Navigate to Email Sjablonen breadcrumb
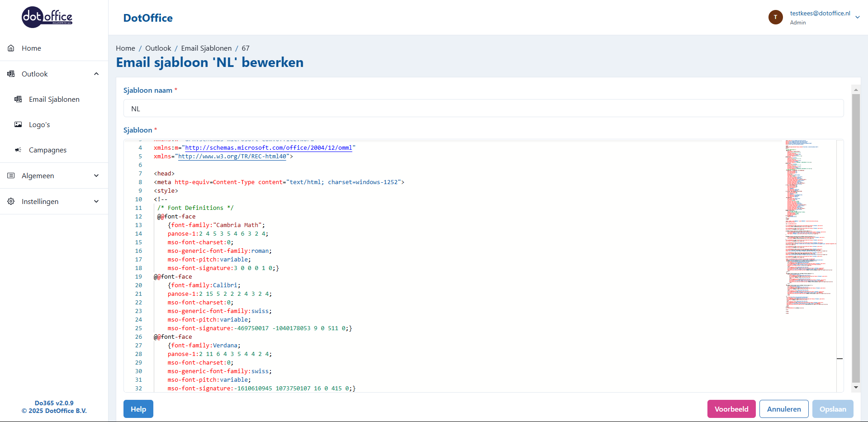868x422 pixels. 206,48
